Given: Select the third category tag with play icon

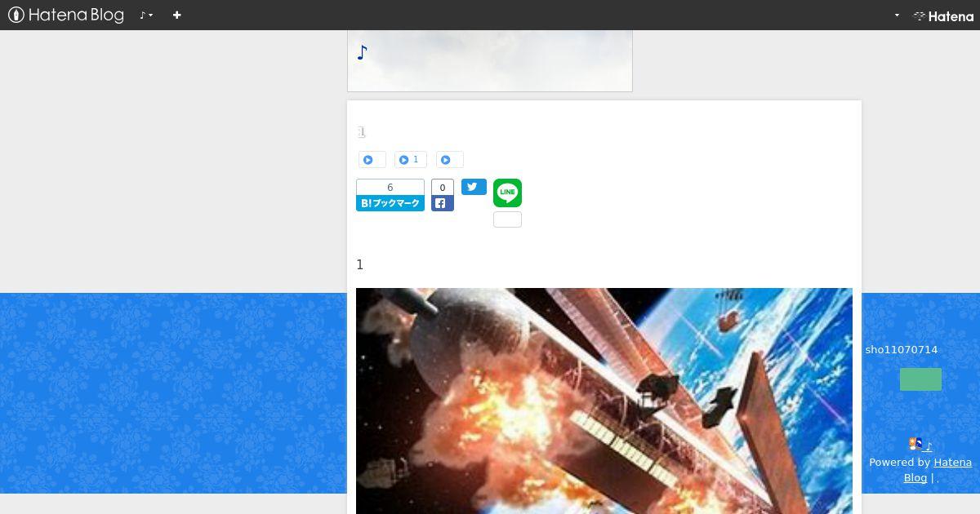Looking at the screenshot, I should [449, 160].
